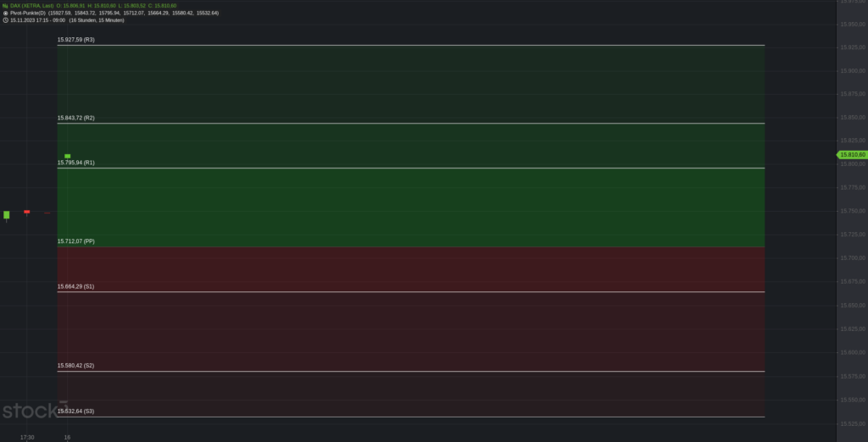Screen dimensions: 868x442
Task: Select the 15.843,72 (R2) pivot label
Action: coord(75,118)
